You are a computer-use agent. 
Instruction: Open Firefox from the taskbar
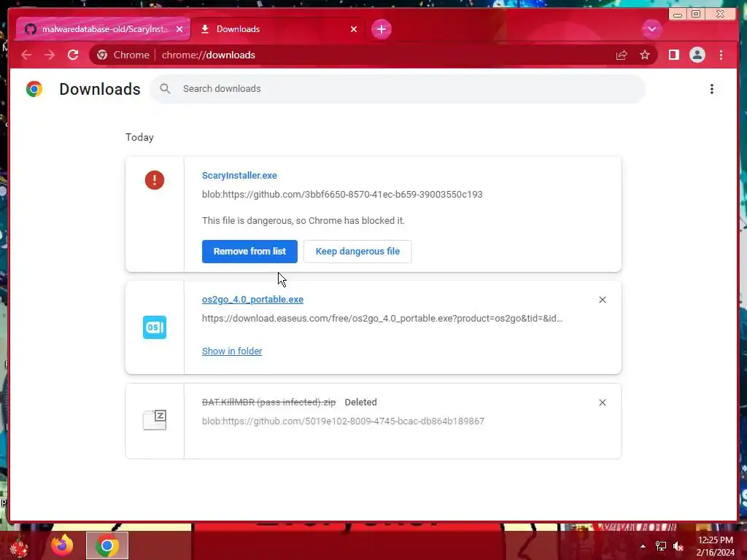[x=63, y=545]
